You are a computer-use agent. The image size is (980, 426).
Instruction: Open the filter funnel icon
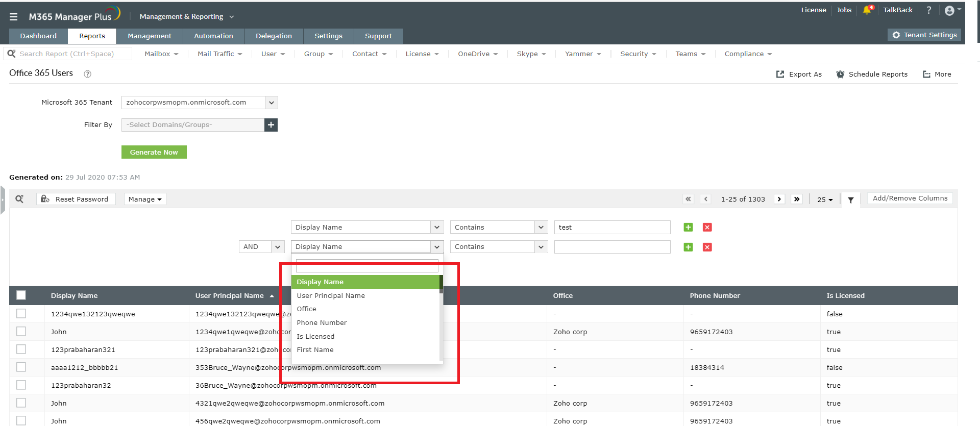click(x=851, y=200)
